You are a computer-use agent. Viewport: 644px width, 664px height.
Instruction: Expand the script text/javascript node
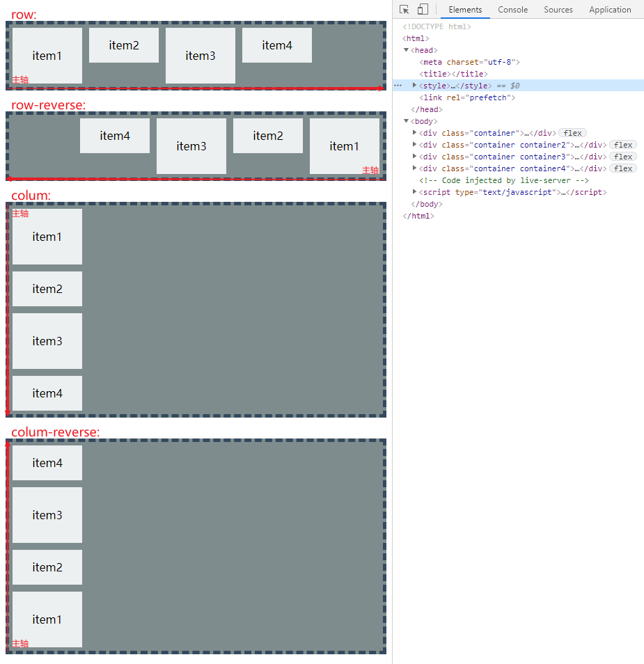coord(415,192)
